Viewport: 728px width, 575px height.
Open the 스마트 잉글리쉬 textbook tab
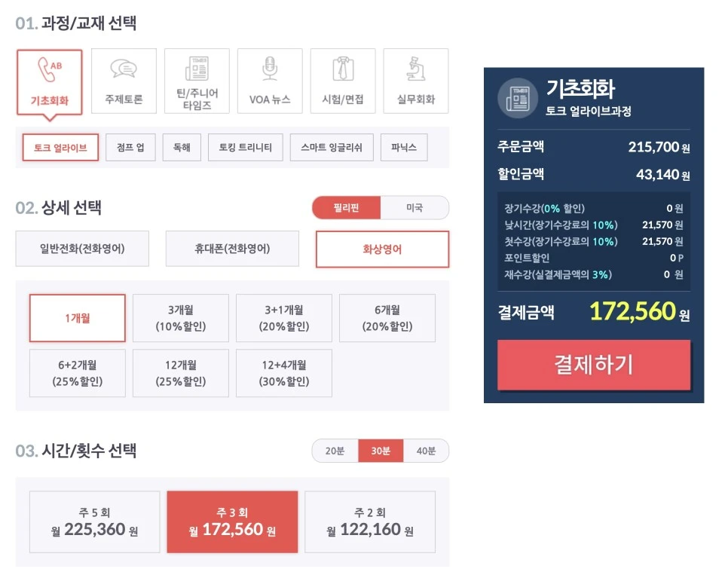click(332, 148)
